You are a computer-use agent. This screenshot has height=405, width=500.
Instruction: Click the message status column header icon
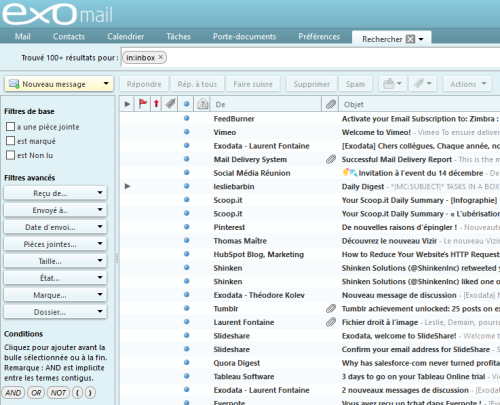point(203,104)
